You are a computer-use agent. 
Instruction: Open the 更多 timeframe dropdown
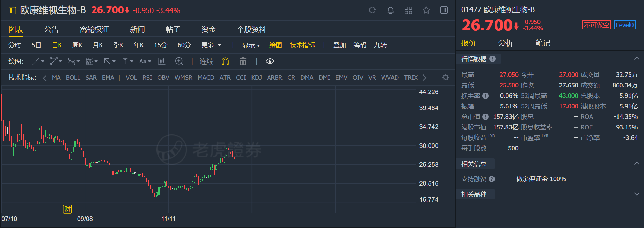(x=211, y=45)
